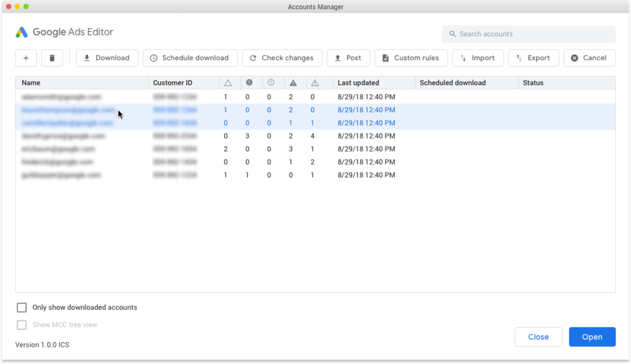Click the Google Ads logo icon
This screenshot has width=631, height=364.
[x=22, y=32]
